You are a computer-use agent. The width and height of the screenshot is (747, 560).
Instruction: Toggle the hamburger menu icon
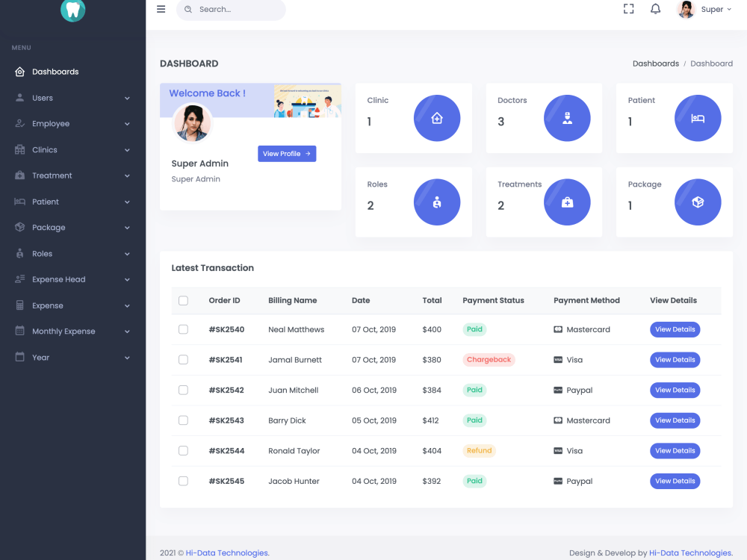click(x=161, y=9)
